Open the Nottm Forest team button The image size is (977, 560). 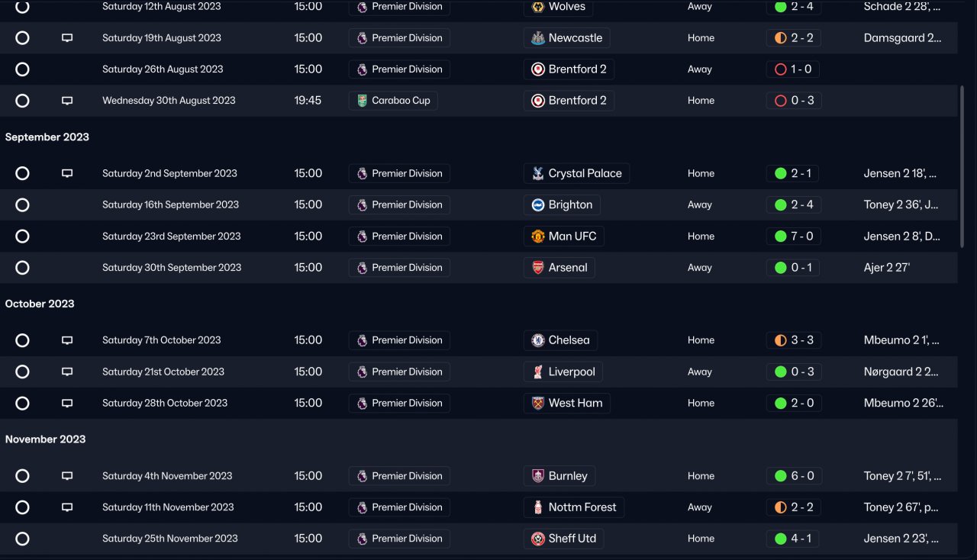tap(574, 507)
